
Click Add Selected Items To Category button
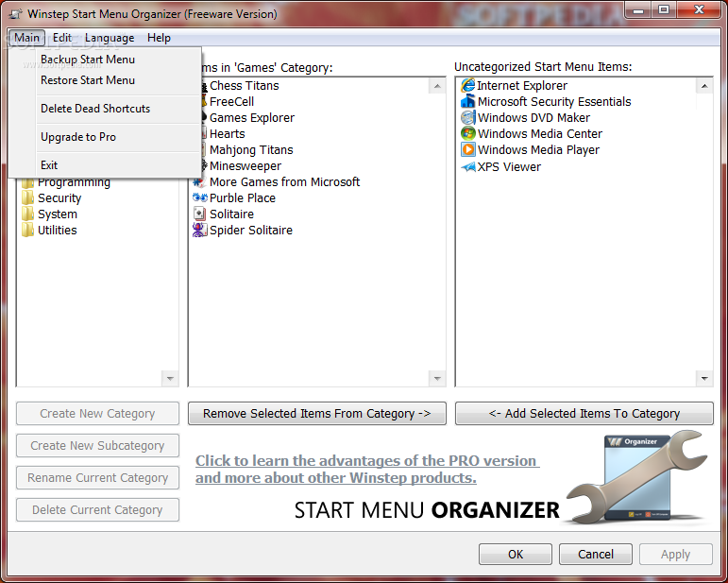tap(584, 414)
